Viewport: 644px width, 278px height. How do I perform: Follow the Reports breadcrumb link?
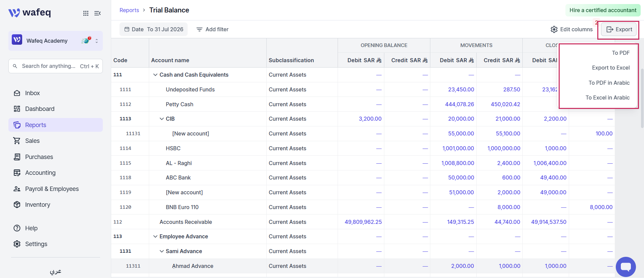(129, 10)
